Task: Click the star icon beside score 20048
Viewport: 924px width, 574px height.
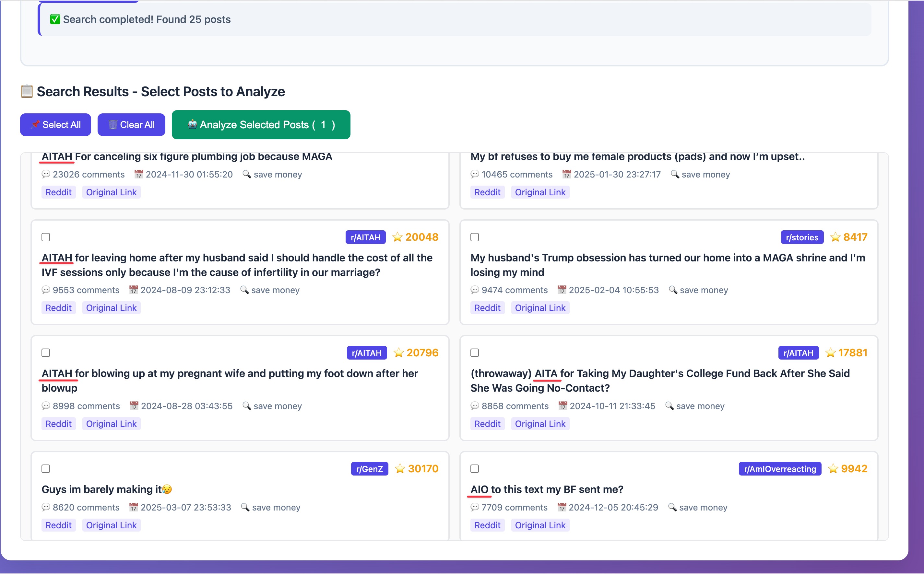Action: (x=397, y=237)
